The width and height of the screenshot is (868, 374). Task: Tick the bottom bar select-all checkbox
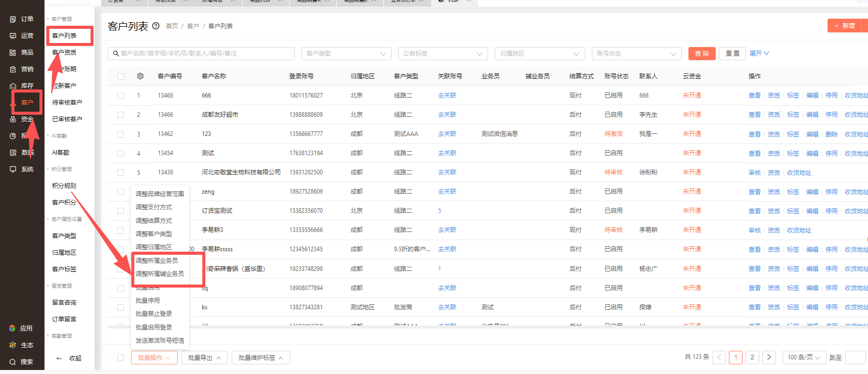[120, 357]
